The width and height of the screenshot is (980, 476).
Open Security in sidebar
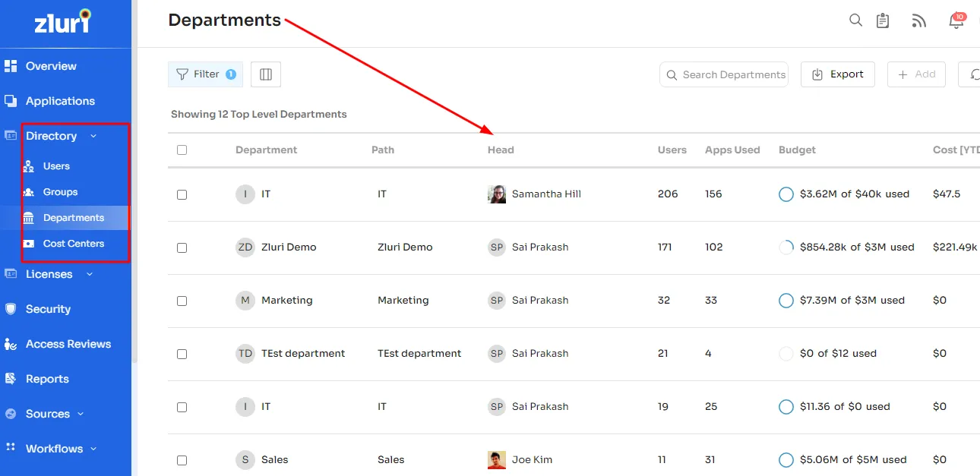point(48,309)
